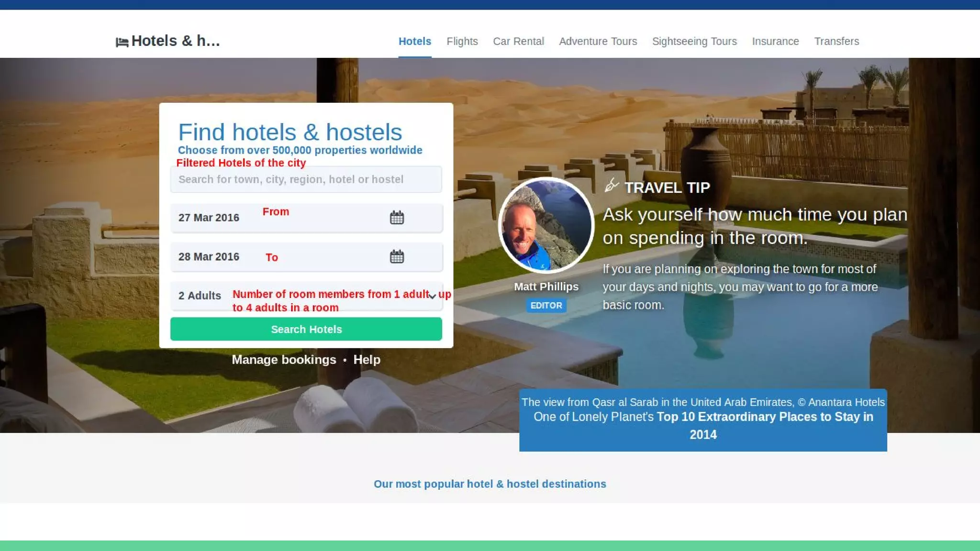Viewport: 980px width, 551px height.
Task: Select the 28 Mar 2016 date field
Action: (x=307, y=257)
